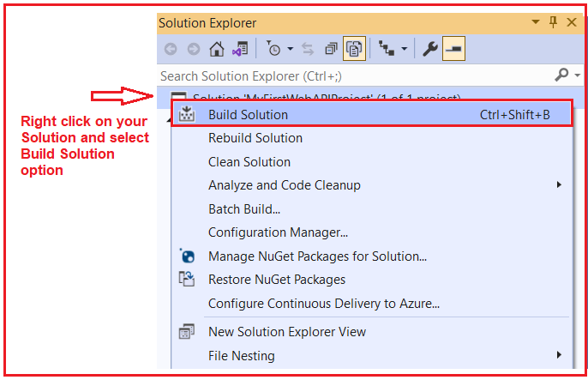Open Analyze and Code Cleanup submenu
588x380 pixels.
tap(372, 185)
